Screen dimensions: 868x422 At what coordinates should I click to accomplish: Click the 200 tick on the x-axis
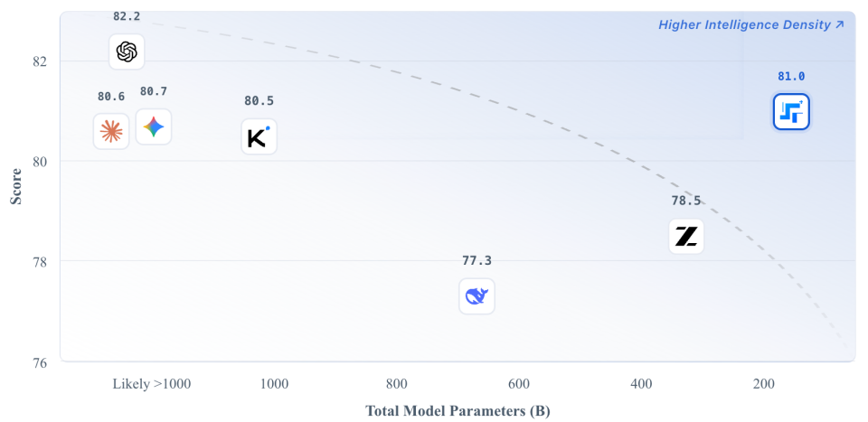pos(763,384)
